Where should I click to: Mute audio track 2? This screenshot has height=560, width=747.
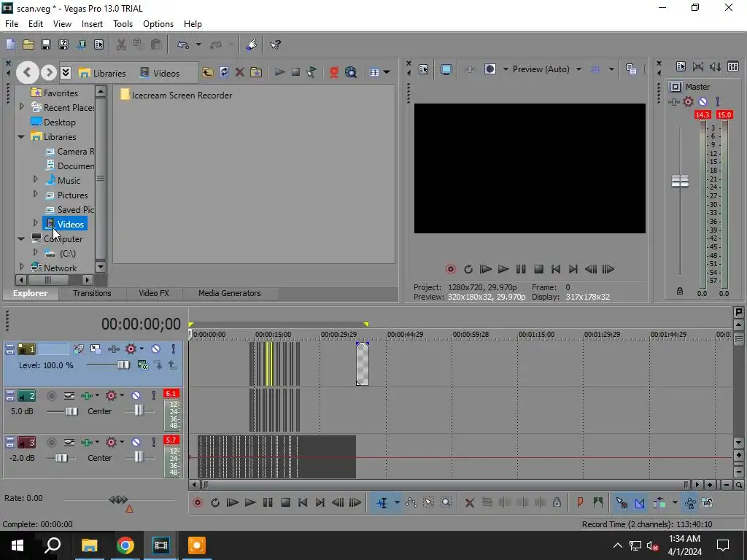click(x=136, y=396)
